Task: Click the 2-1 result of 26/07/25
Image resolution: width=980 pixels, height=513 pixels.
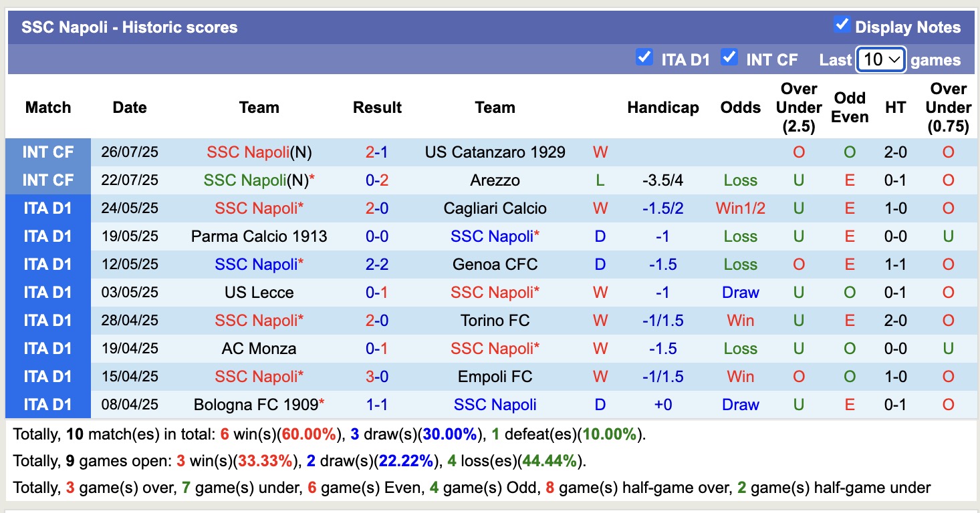Action: [377, 152]
